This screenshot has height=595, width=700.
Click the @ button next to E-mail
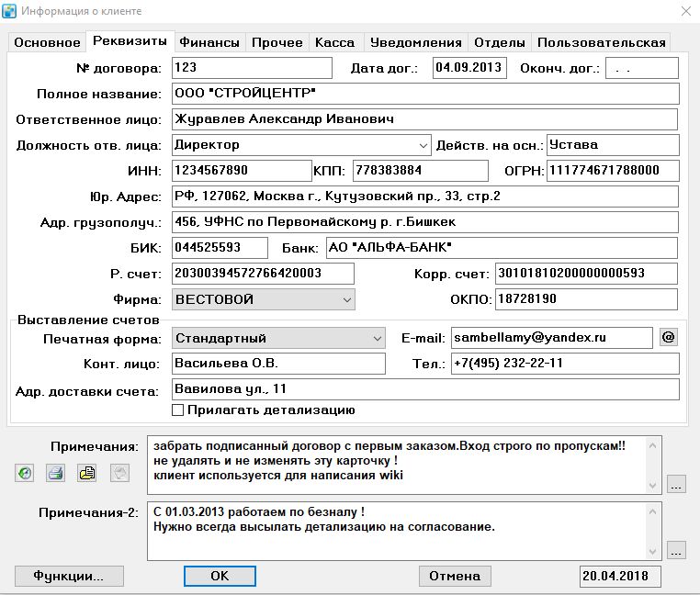click(x=668, y=337)
